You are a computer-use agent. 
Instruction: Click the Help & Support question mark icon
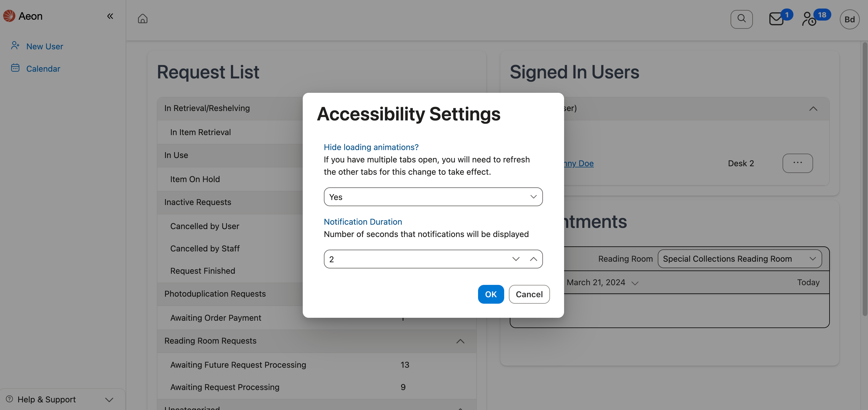pos(10,399)
